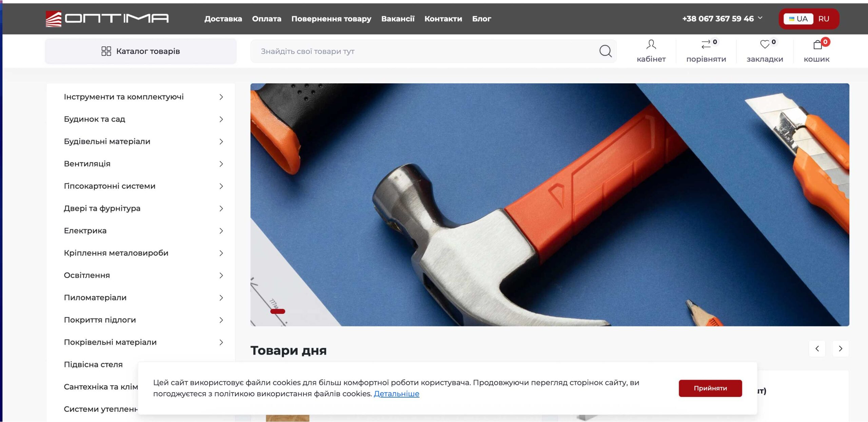Show previous Товари дня items arrow
868x422 pixels.
817,348
